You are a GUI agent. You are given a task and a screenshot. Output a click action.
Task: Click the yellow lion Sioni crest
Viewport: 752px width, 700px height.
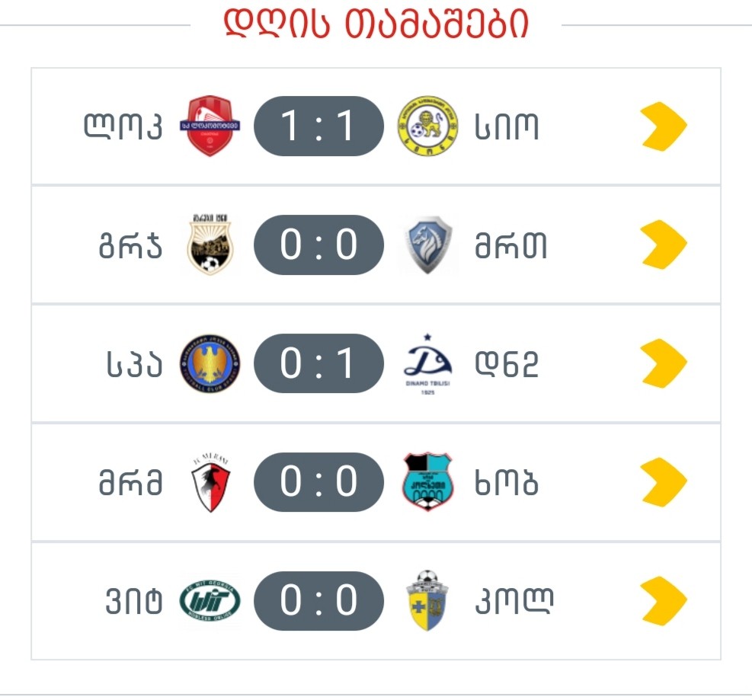click(x=427, y=126)
